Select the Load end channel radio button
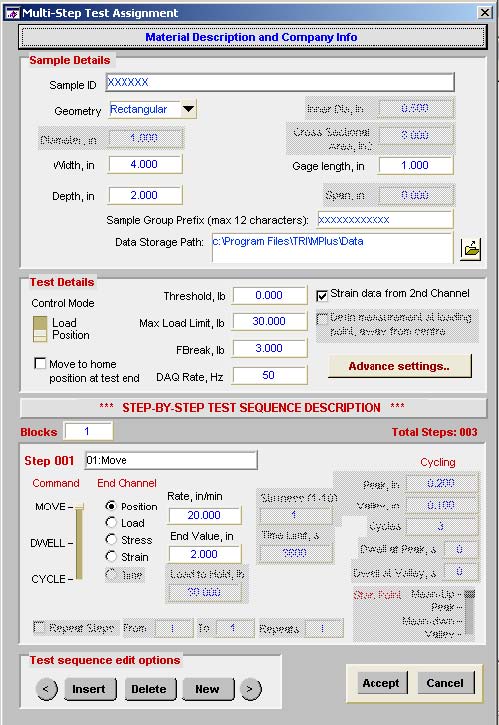This screenshot has height=725, width=499. pyautogui.click(x=111, y=522)
